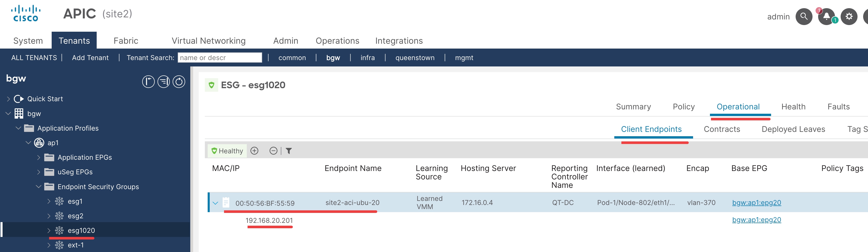
Task: Click the Application EPGs folder icon
Action: (49, 157)
